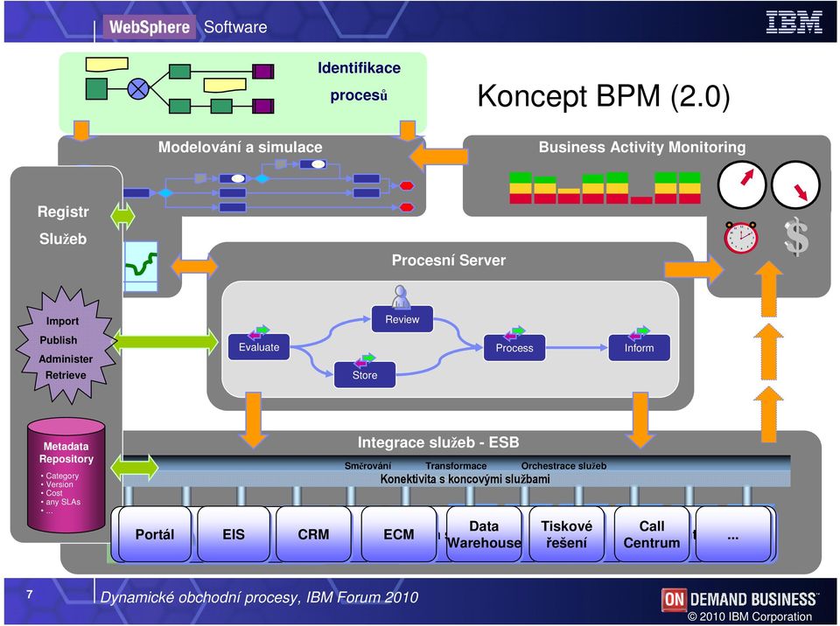Click the 'Business Activity Monitoring' heading
Screen dimensions: 840x626
coord(641,147)
